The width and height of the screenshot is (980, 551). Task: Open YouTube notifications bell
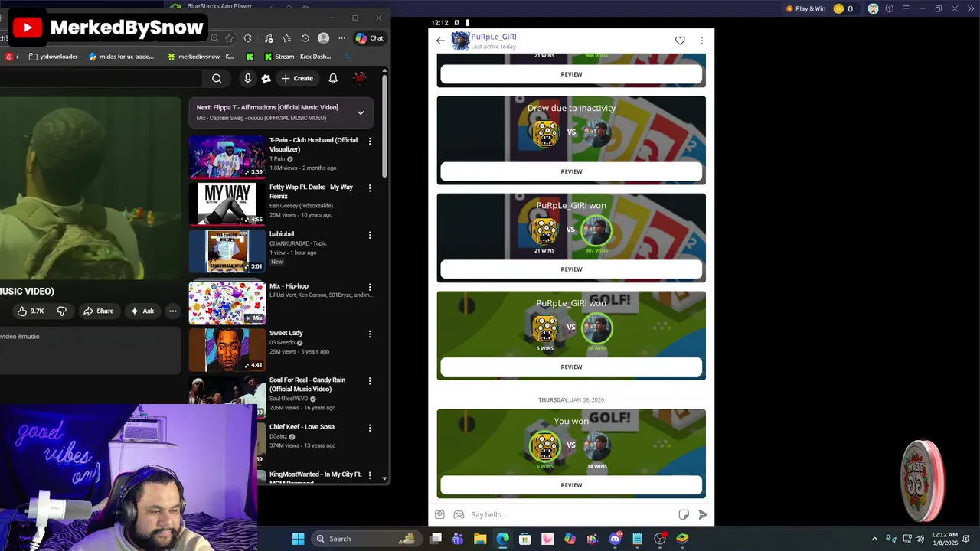[x=333, y=78]
